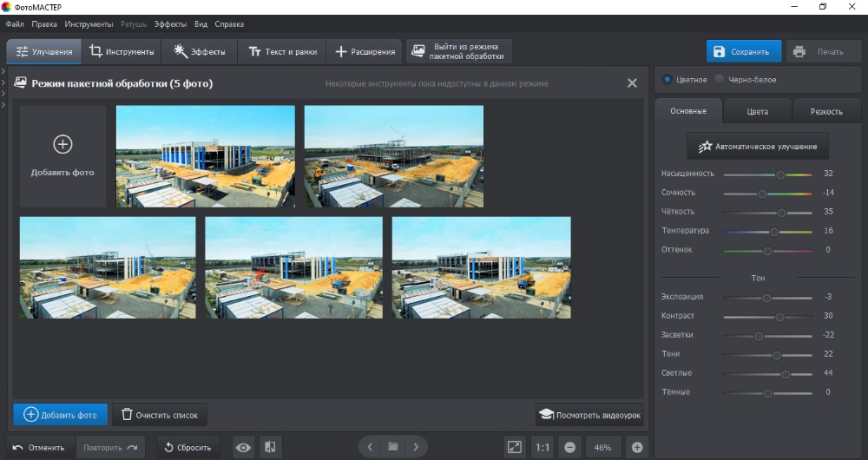The height and width of the screenshot is (460, 868).
Task: Select the first construction site photo thumbnail
Action: click(205, 156)
